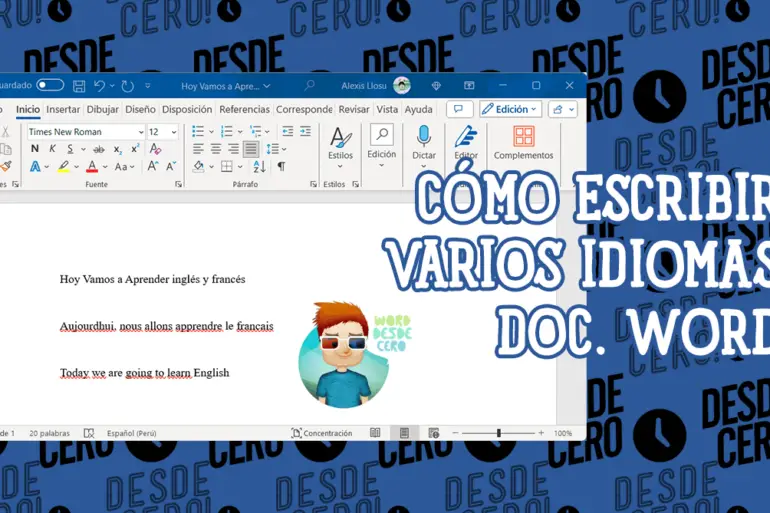The image size is (770, 513).
Task: Open paragraph shading fill color
Action: tap(198, 166)
